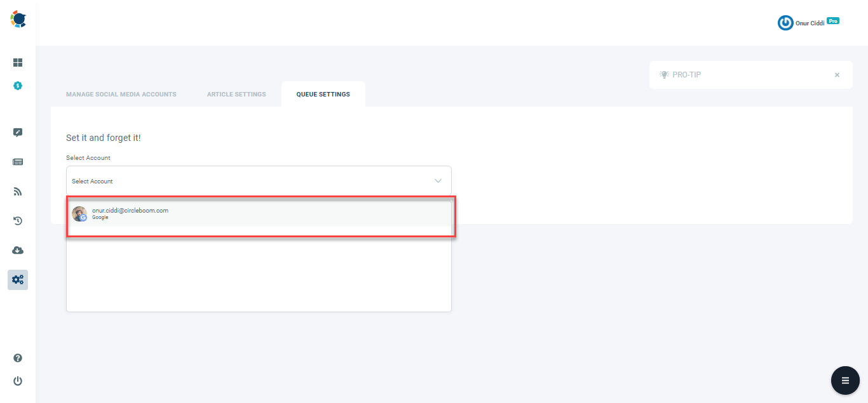Expand the Select Account dropdown chevron
The width and height of the screenshot is (868, 403).
tap(438, 180)
